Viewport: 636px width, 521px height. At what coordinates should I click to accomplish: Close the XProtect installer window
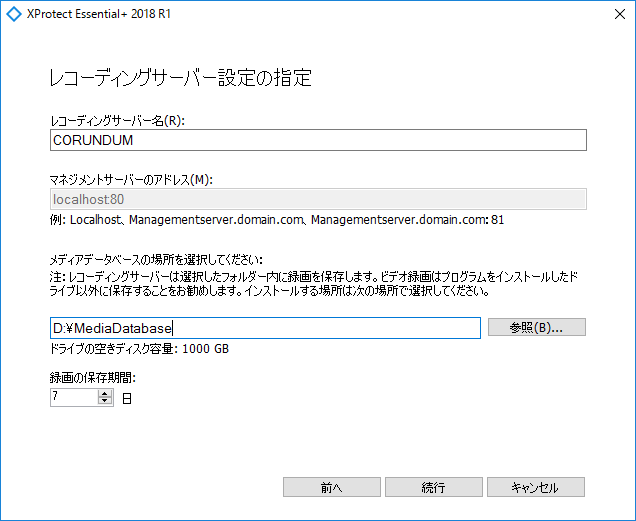click(619, 14)
